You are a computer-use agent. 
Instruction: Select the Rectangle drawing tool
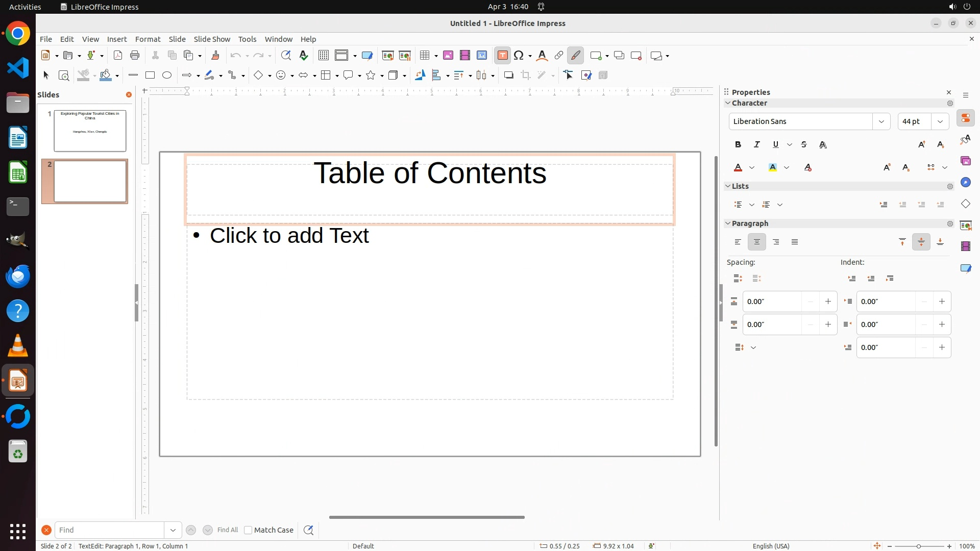pyautogui.click(x=150, y=76)
